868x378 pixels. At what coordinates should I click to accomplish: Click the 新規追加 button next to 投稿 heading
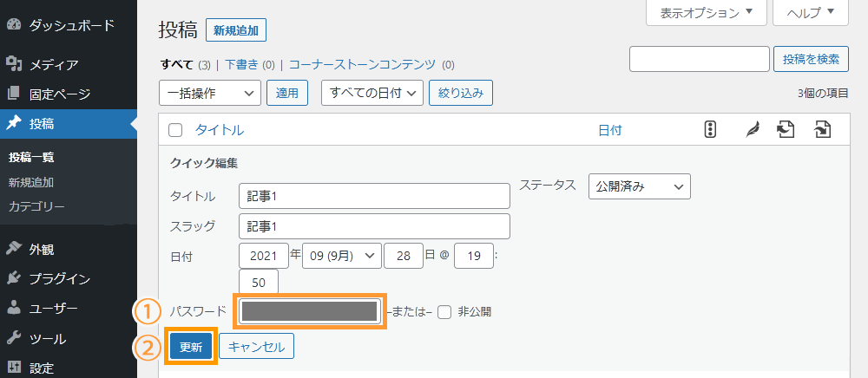pyautogui.click(x=236, y=30)
